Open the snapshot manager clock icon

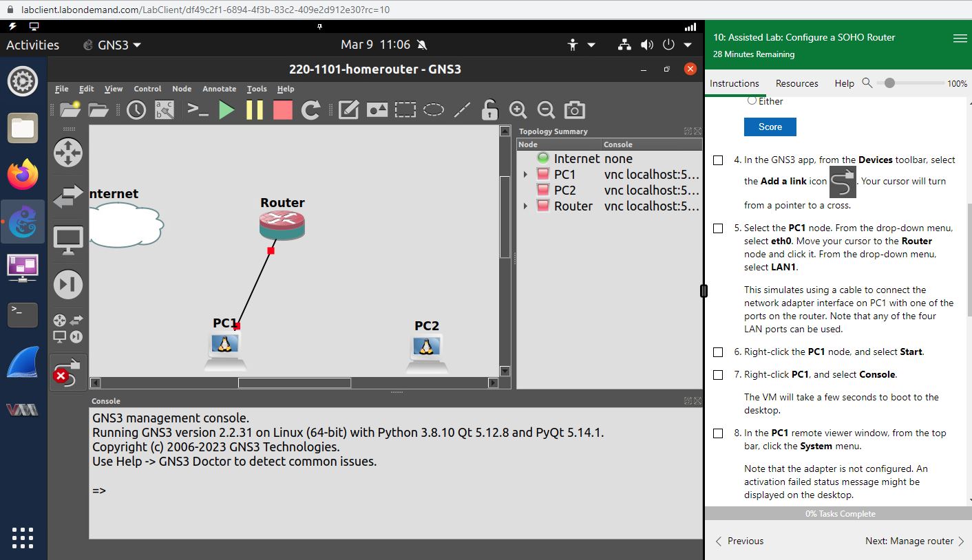(x=136, y=110)
